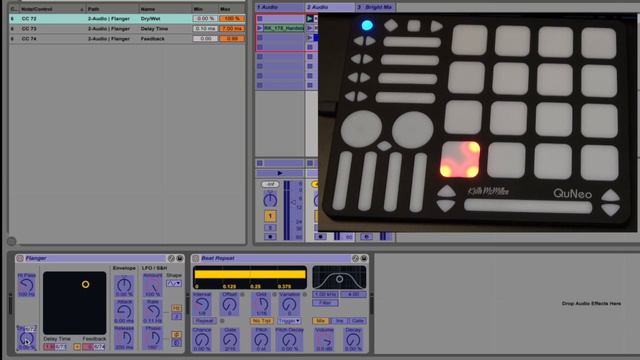Click the Beat Repeat Offset knob
Screen dimensions: 640x360
(x=230, y=304)
